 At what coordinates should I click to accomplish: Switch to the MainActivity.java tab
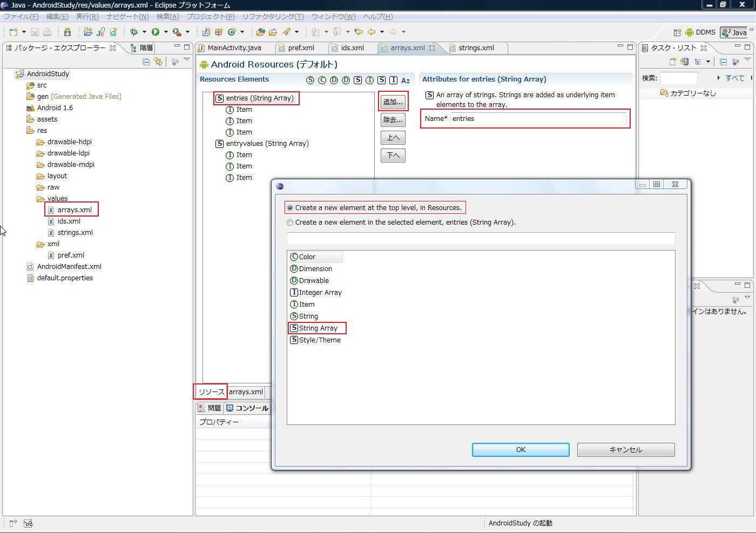tap(235, 48)
